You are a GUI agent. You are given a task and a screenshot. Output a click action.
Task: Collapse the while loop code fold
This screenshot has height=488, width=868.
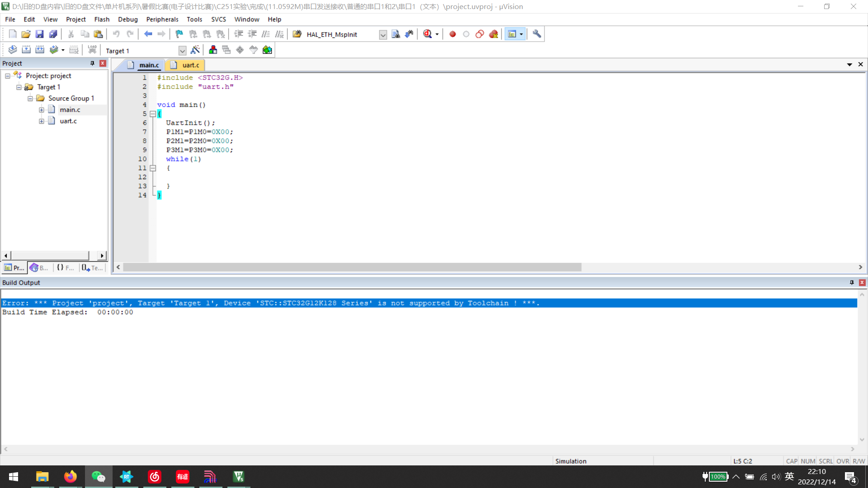(x=153, y=168)
